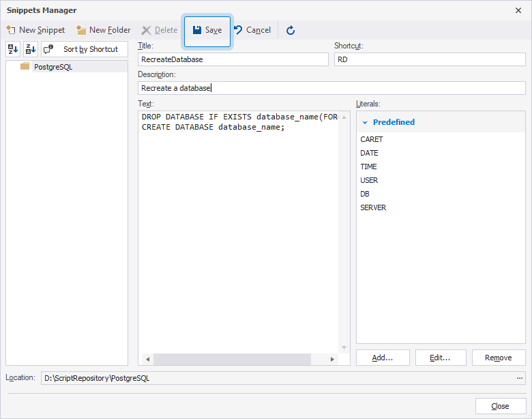Click text editor scroll down arrow
The width and height of the screenshot is (532, 419).
344,347
